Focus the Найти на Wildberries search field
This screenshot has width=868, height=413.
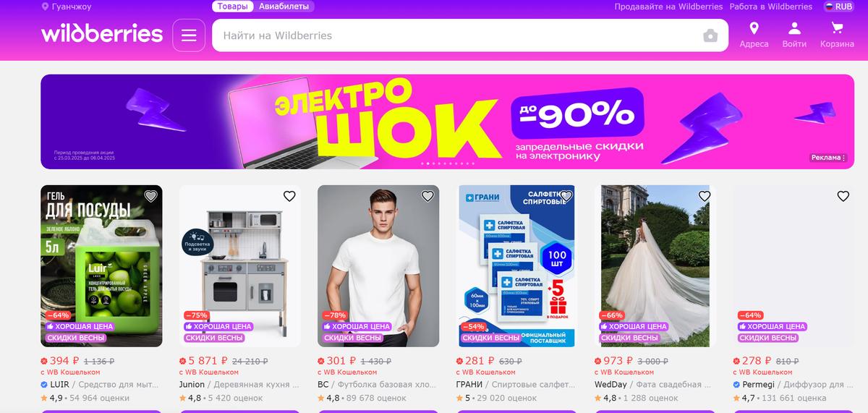456,35
